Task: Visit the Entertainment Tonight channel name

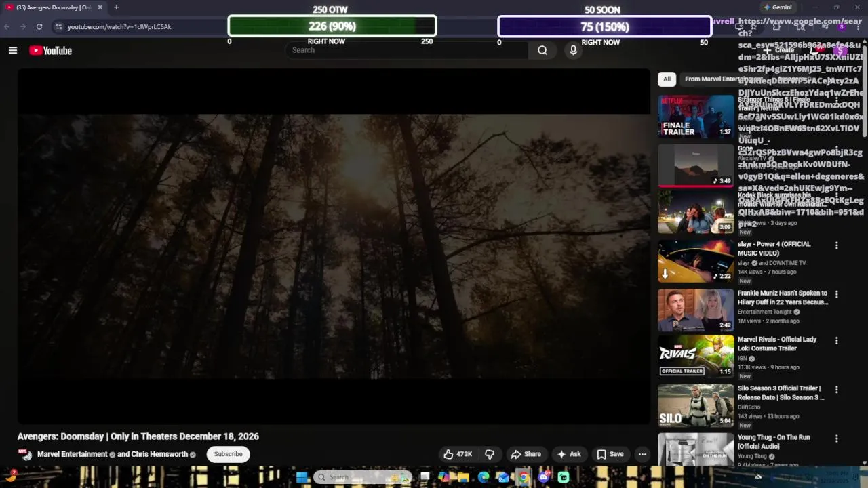Action: click(x=764, y=312)
